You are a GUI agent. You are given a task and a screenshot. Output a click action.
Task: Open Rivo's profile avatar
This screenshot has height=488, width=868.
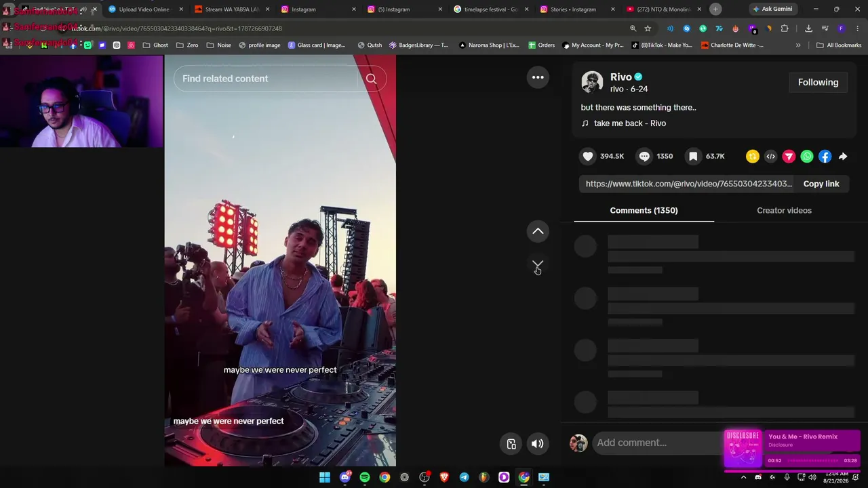592,82
